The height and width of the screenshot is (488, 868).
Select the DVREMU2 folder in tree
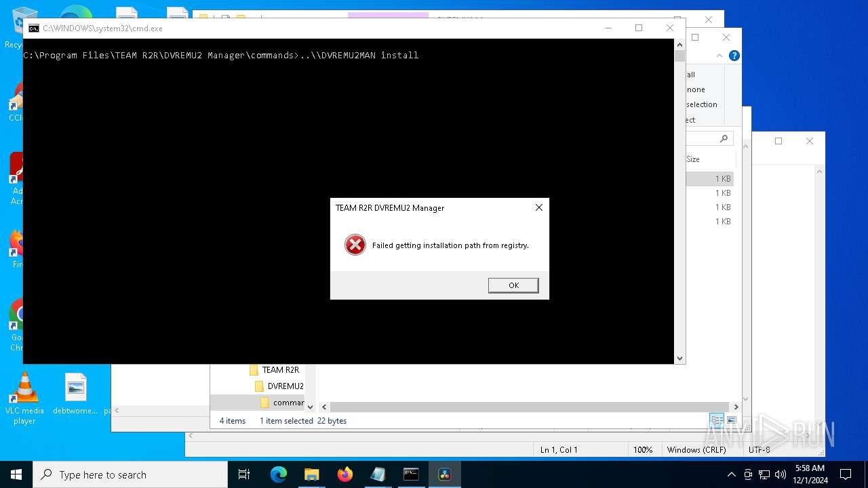279,386
